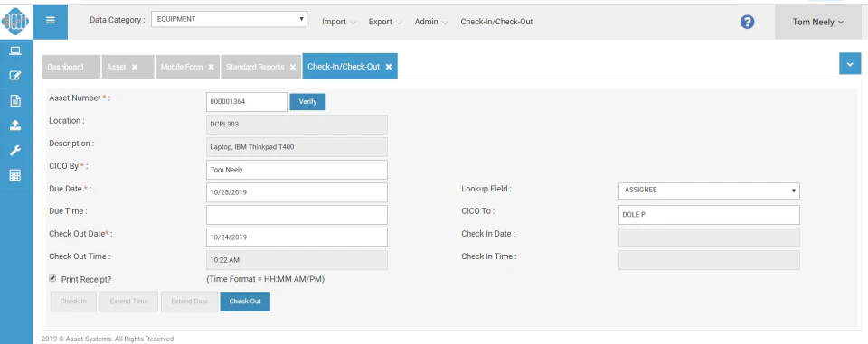The width and height of the screenshot is (868, 344).
Task: Open the wrench tools sidebar icon
Action: (x=15, y=151)
